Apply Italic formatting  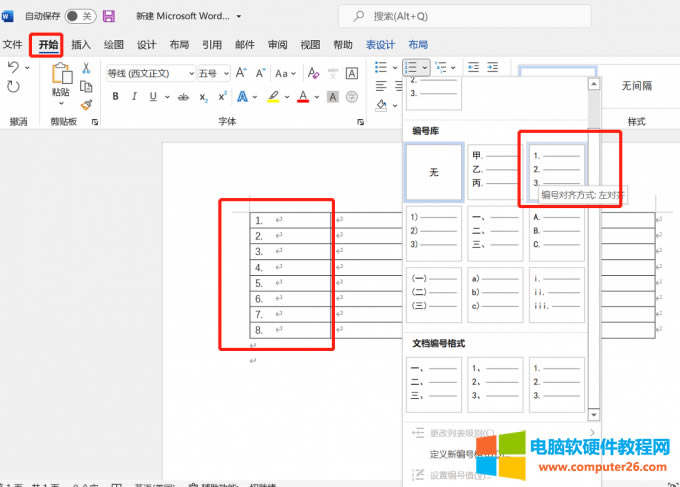point(136,97)
